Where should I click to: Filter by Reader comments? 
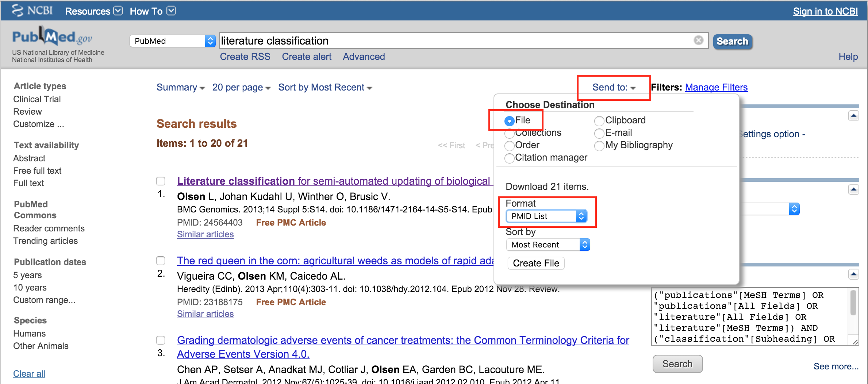tap(49, 229)
